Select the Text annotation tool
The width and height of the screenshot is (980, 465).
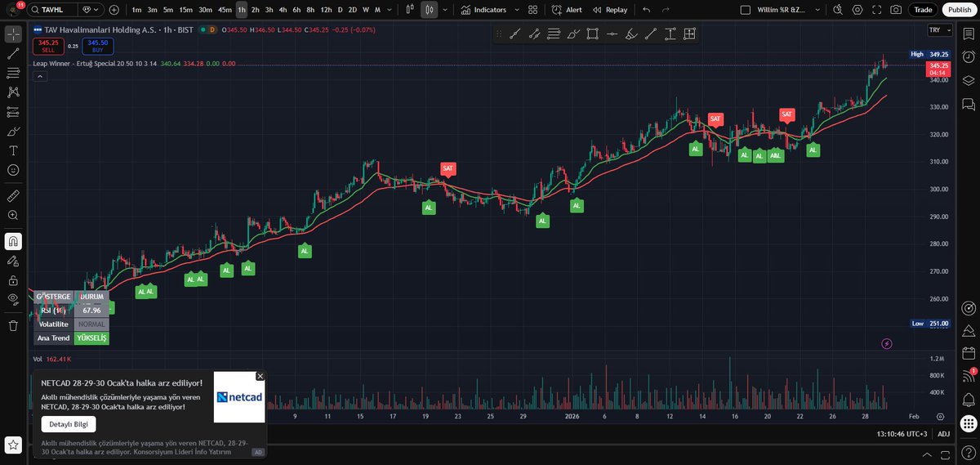pyautogui.click(x=13, y=150)
